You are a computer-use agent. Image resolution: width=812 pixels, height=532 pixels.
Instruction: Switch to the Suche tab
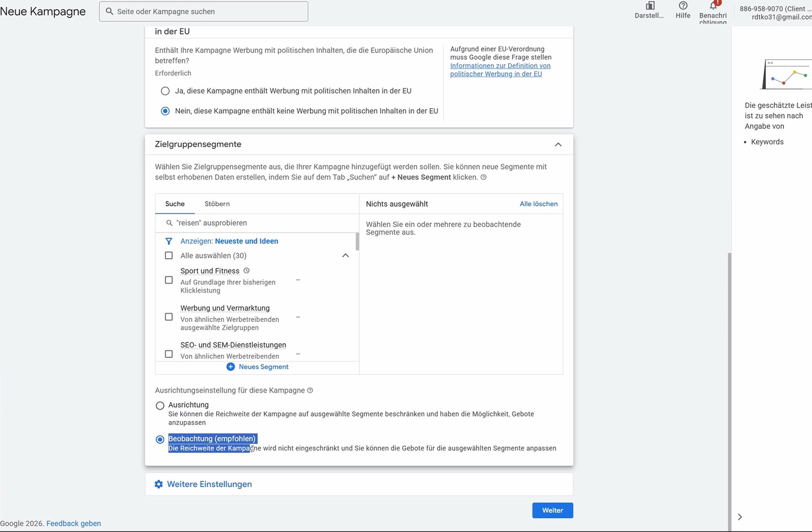(174, 204)
